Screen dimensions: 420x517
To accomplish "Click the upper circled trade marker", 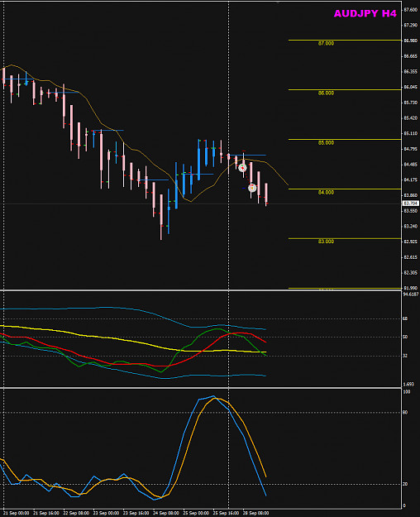I will 242,168.
